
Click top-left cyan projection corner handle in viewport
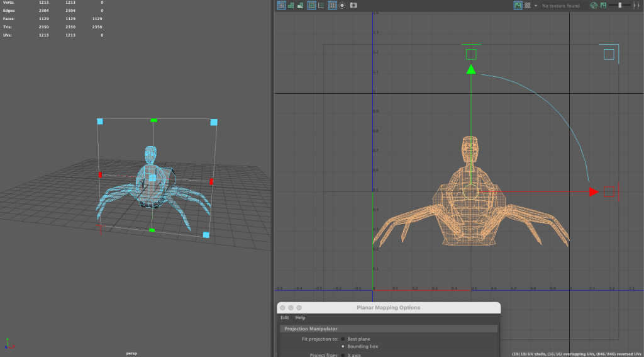(x=100, y=122)
